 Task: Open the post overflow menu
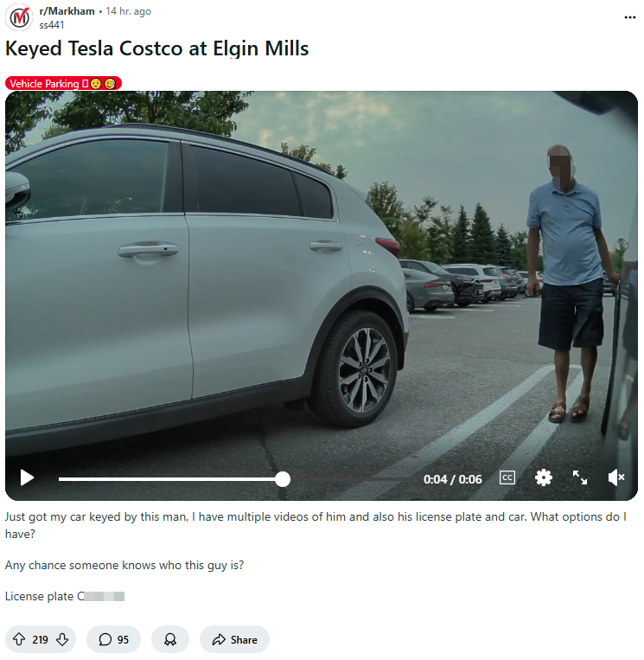click(629, 17)
